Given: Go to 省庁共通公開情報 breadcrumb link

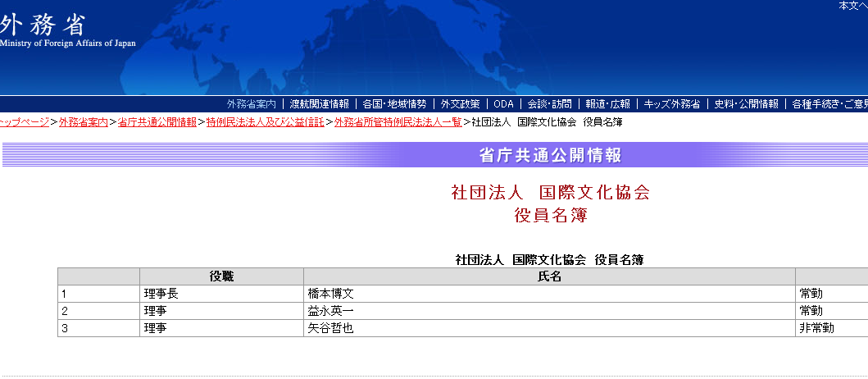Looking at the screenshot, I should (157, 123).
